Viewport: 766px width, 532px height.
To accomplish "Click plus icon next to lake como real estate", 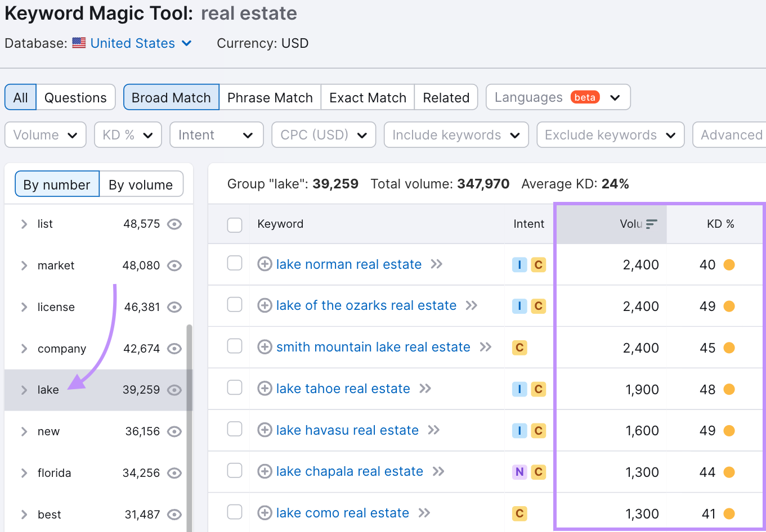I will click(x=265, y=513).
